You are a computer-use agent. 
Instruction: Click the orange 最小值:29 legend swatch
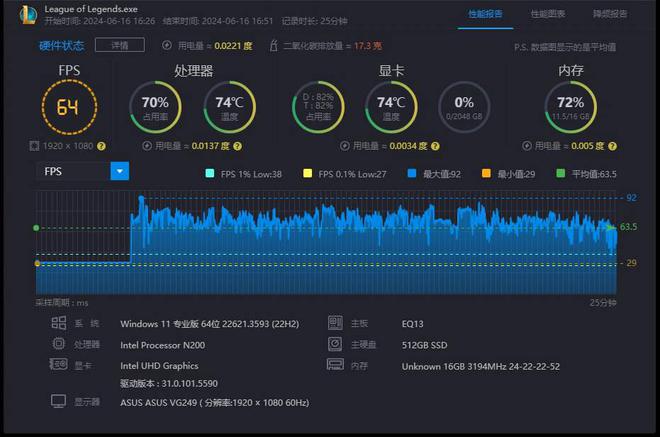coord(486,173)
